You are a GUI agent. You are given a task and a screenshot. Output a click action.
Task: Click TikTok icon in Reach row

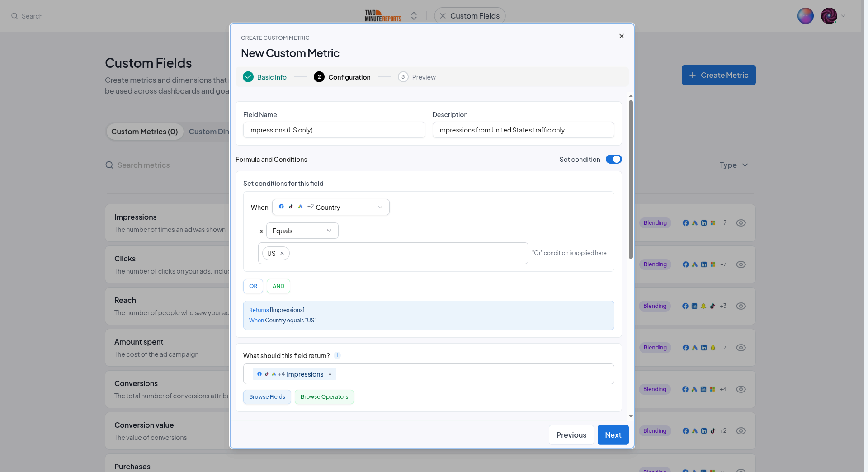[712, 306]
